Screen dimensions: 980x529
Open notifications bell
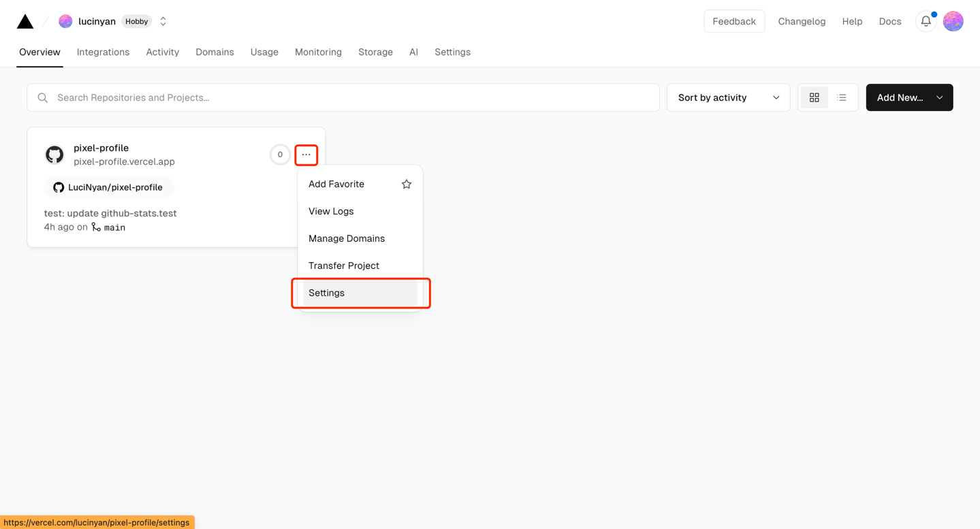coord(926,21)
